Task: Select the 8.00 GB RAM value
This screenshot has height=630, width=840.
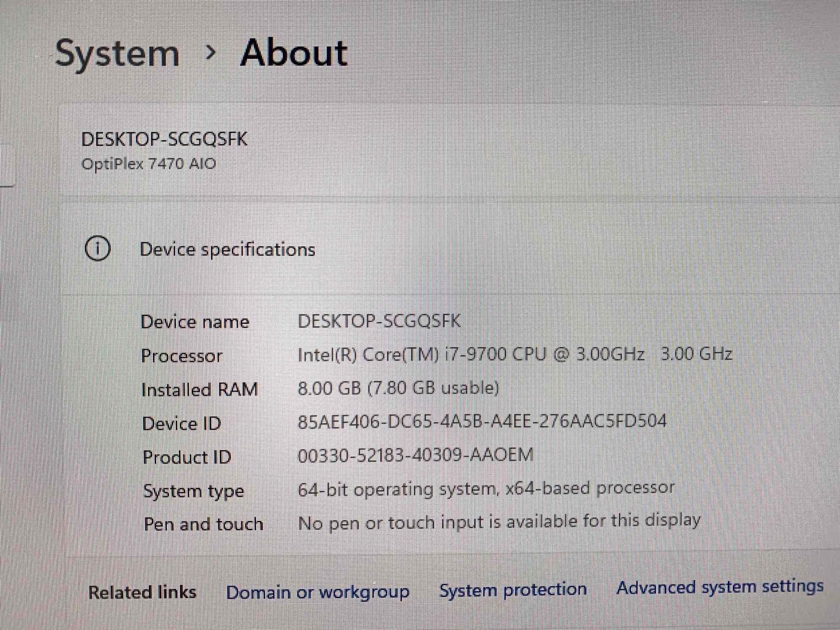Action: tap(398, 388)
